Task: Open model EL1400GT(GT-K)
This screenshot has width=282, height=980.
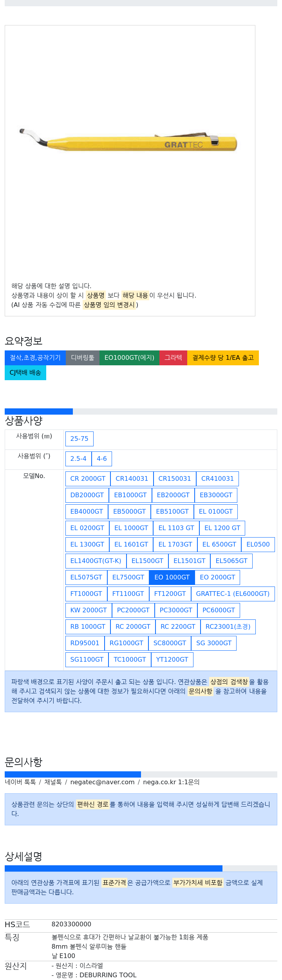Action: pos(96,561)
